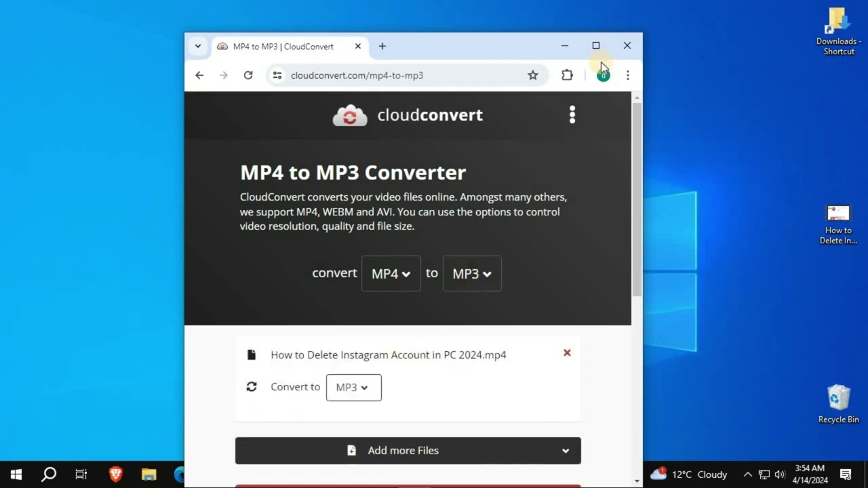Screen dimensions: 868x488
Task: Click the CloudConvert cloud logo
Action: pyautogui.click(x=350, y=116)
